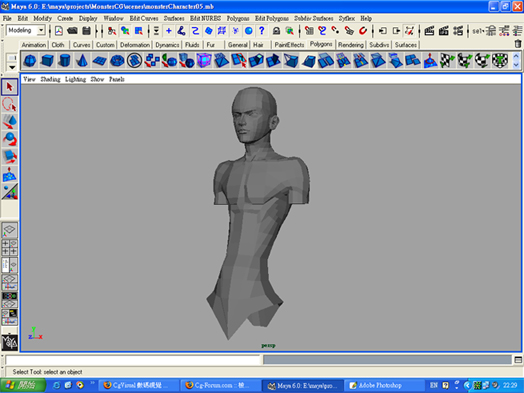
Task: Click the Combine polygons shelf icon
Action: point(152,61)
